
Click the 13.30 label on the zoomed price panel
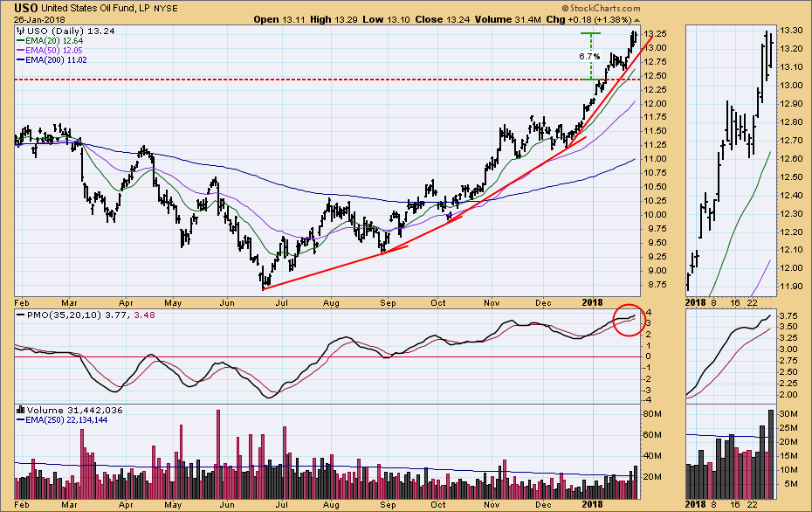791,31
